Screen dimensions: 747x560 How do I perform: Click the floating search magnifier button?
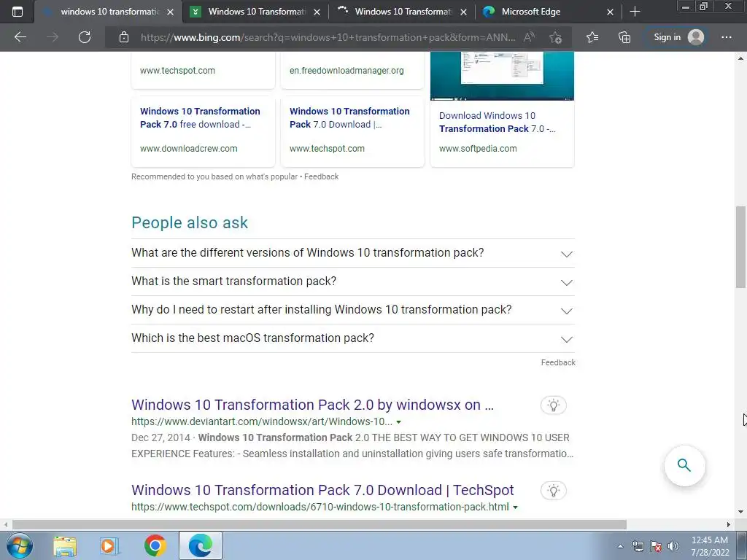[684, 465]
